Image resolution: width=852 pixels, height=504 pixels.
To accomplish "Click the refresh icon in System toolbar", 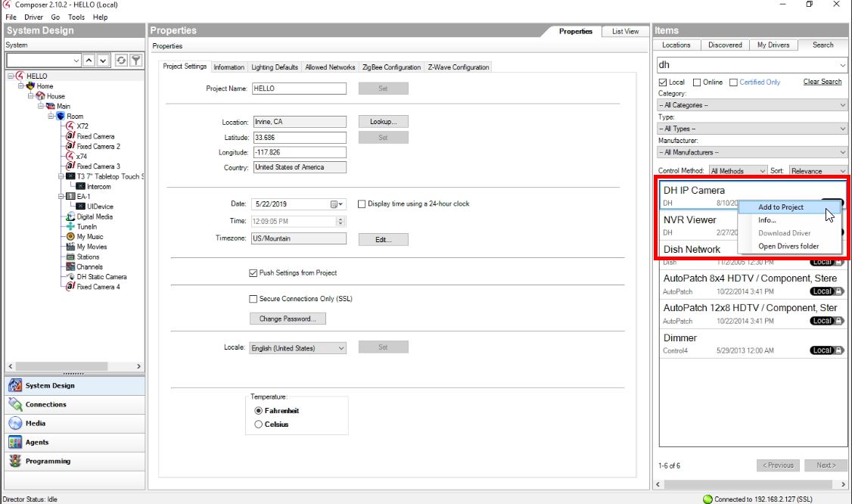I will coord(121,61).
